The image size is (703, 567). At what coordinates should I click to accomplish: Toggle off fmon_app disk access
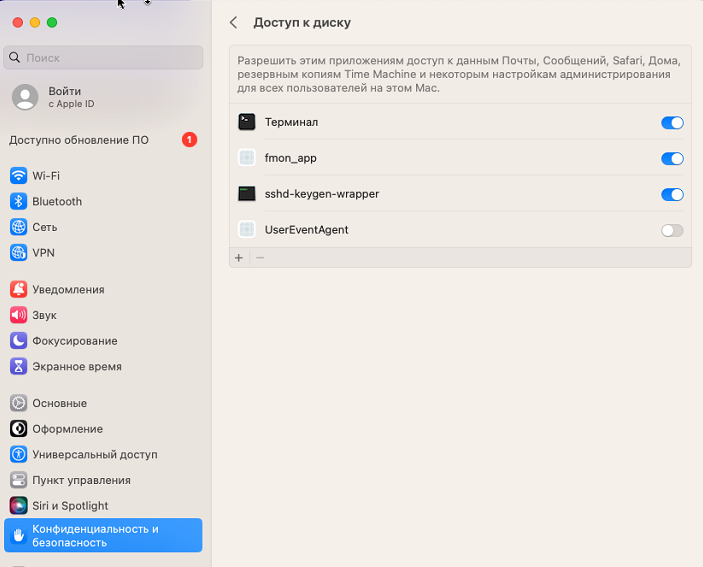pos(672,159)
